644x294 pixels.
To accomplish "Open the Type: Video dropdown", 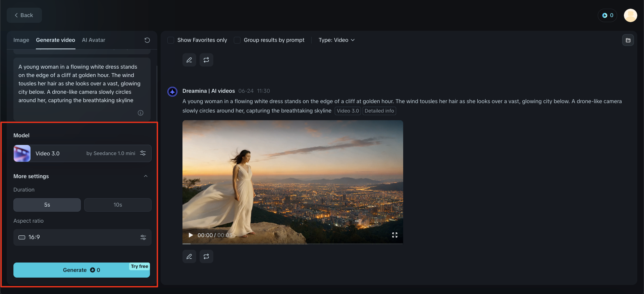I will pyautogui.click(x=336, y=40).
